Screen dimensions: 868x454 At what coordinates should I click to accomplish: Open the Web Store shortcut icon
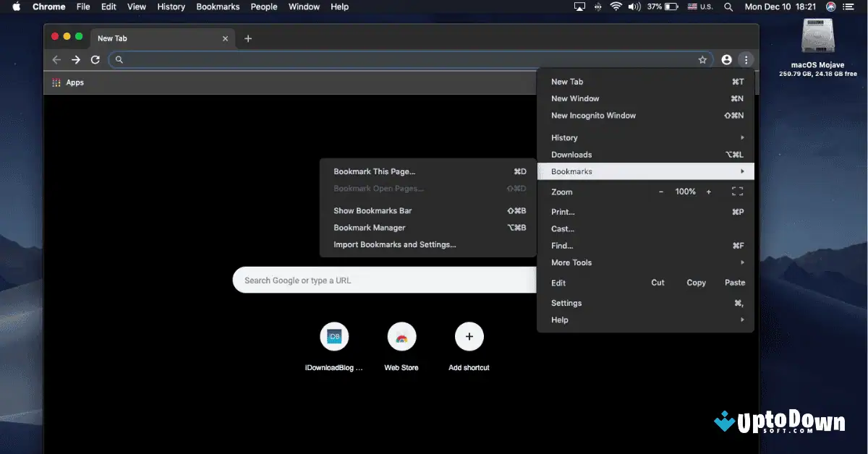point(401,336)
